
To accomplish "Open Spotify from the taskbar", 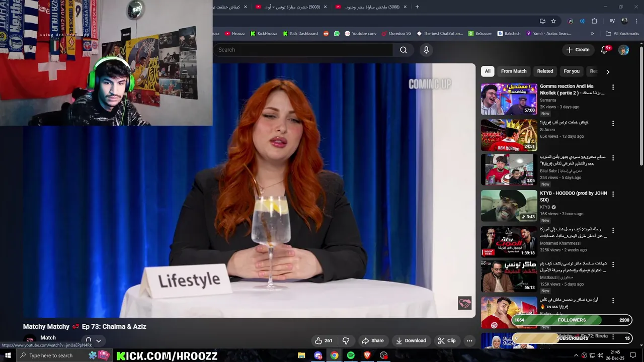I will coord(351,355).
